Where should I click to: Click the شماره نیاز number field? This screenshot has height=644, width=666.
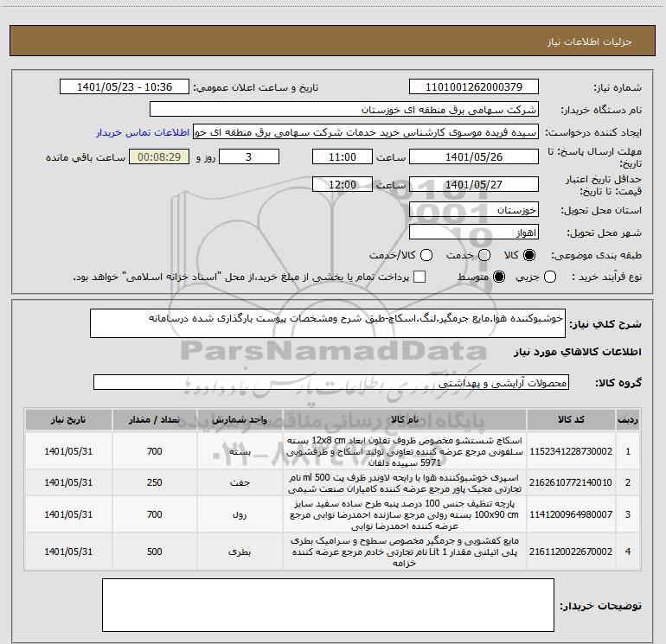(473, 87)
